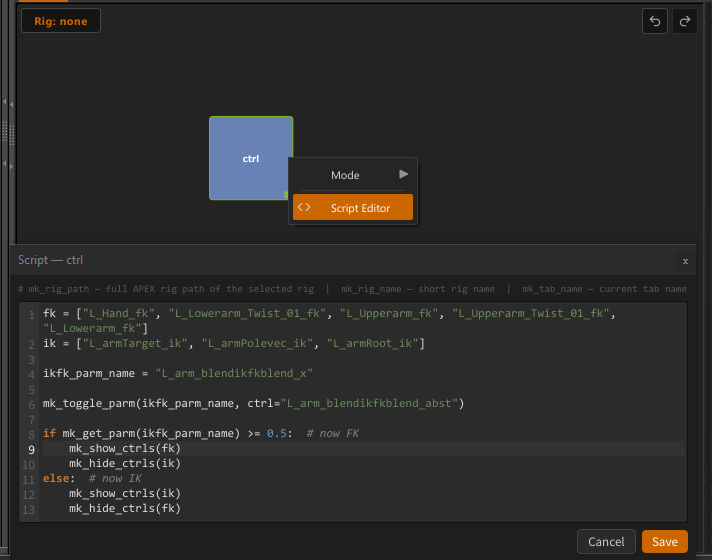This screenshot has height=560, width=712.
Task: Click the mk_show_ctrls(ik) line
Action: click(125, 493)
